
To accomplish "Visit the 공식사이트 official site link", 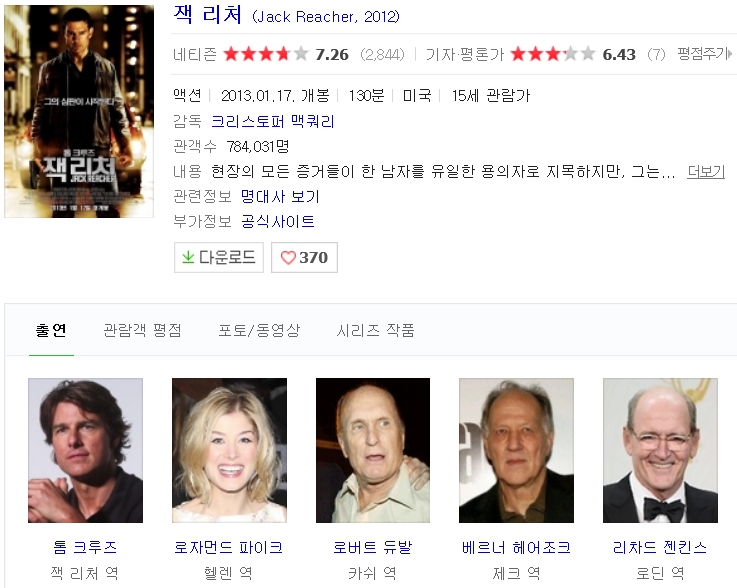I will (278, 221).
